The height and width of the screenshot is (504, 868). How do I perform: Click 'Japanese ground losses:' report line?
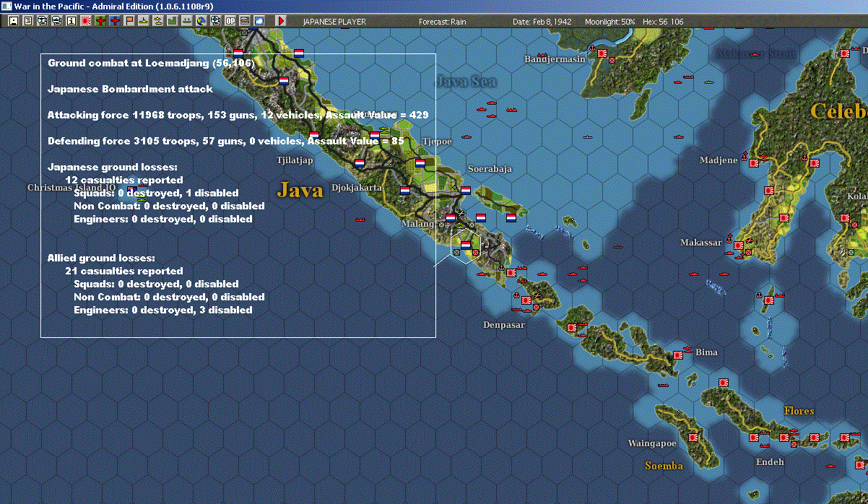point(112,167)
